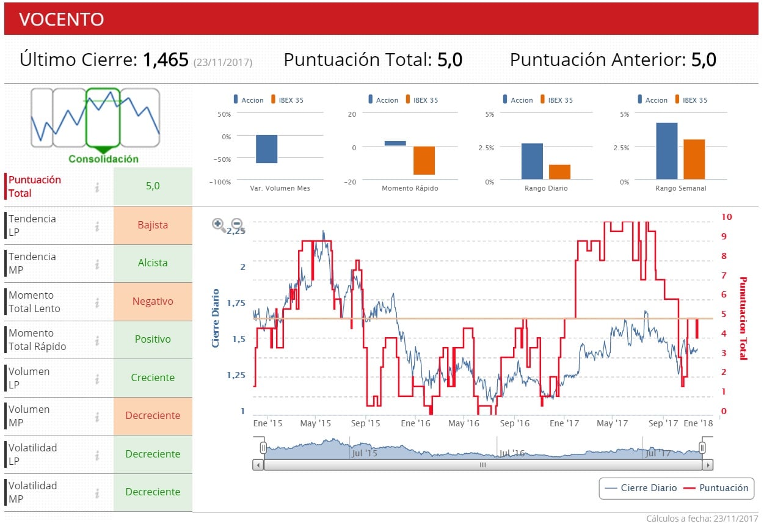Toggle Accion legend in Momento Rápido chart
This screenshot has height=532, width=764.
(x=383, y=100)
